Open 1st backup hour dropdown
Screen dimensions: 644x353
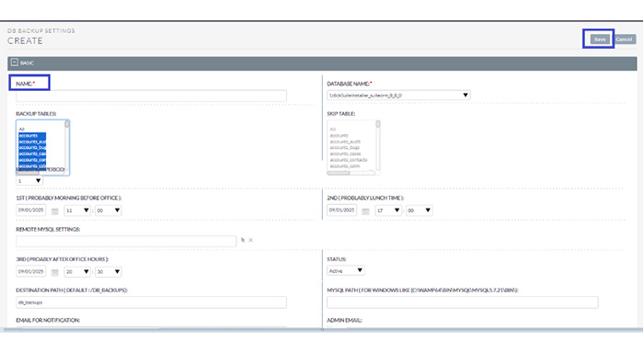click(76, 211)
